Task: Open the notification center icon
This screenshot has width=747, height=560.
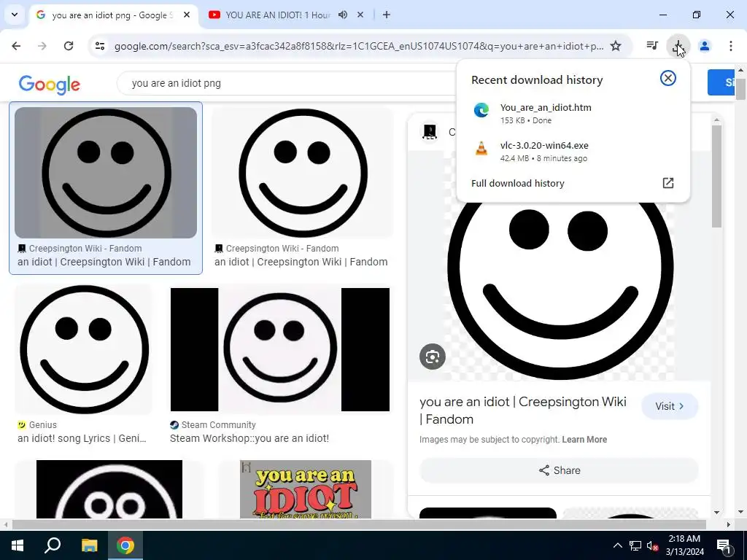Action: [723, 545]
